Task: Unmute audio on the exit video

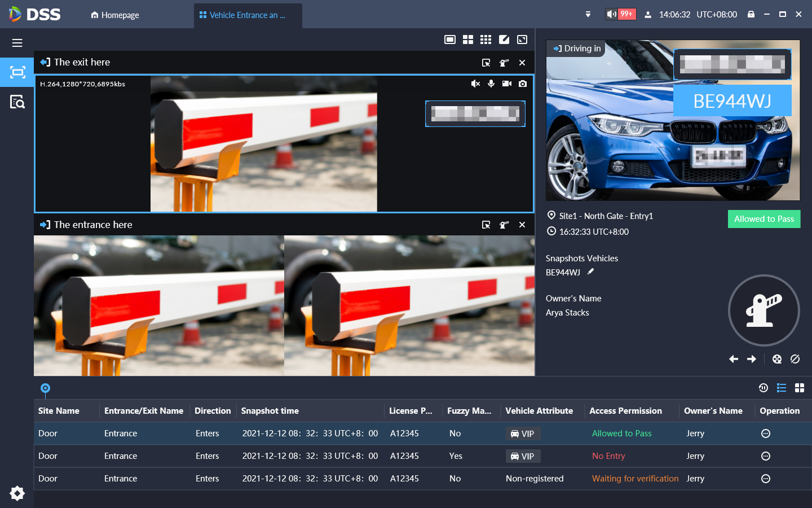Action: (x=475, y=84)
